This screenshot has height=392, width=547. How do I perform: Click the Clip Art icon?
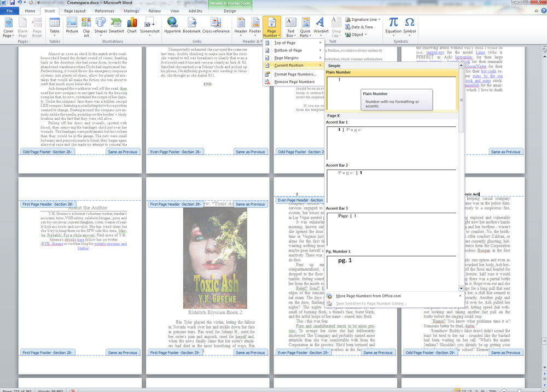click(x=86, y=25)
